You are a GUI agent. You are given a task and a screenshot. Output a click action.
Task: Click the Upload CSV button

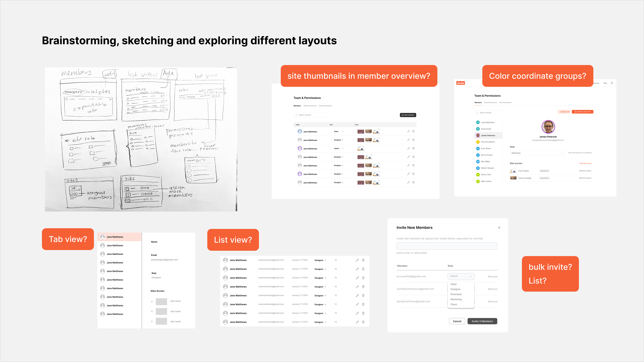tap(564, 112)
